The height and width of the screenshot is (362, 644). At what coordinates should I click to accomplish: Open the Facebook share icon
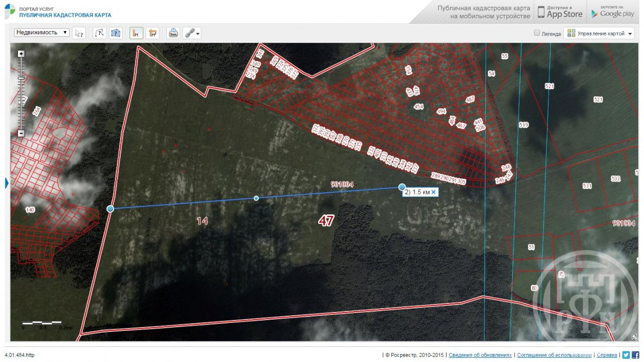635,355
